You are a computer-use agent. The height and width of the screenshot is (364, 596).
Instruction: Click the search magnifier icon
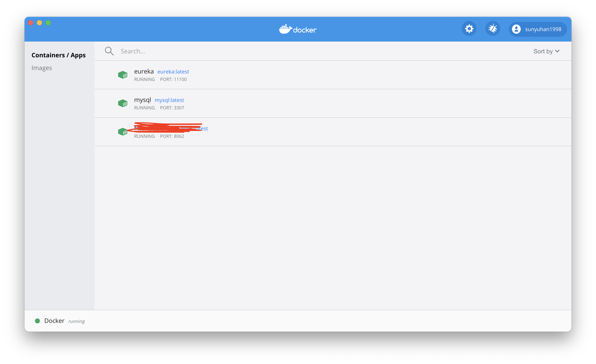point(109,51)
